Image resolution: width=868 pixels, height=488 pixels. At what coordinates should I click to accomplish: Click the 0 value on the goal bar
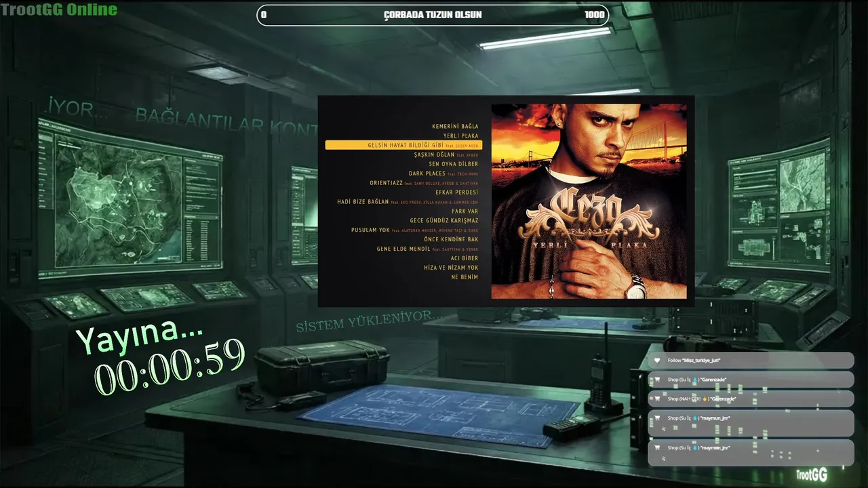coord(264,15)
